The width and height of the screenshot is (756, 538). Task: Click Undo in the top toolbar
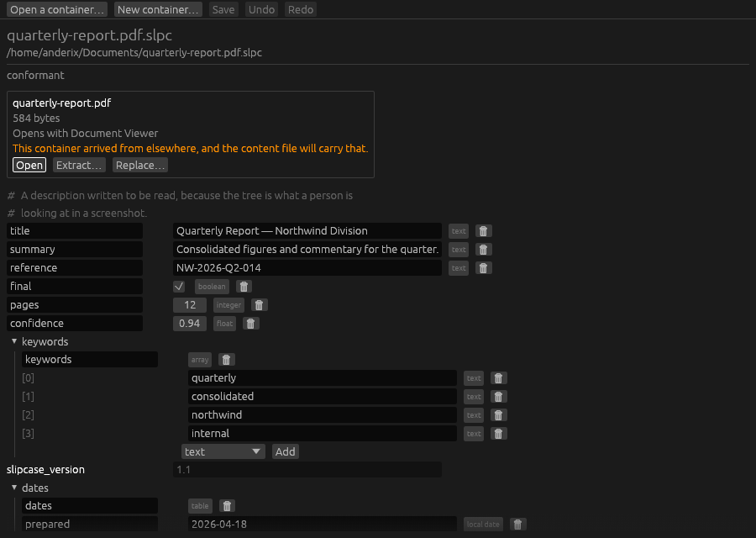click(261, 9)
